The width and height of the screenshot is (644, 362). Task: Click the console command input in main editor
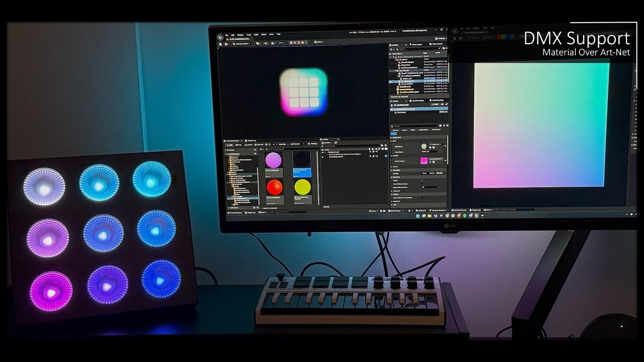287,212
